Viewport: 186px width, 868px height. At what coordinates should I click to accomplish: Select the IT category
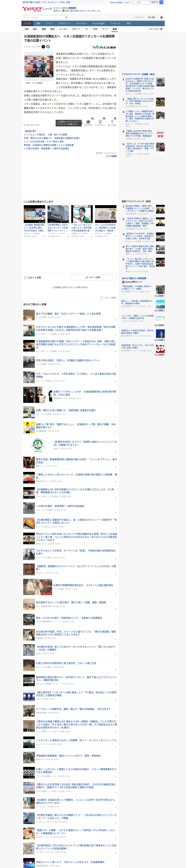tap(86, 29)
